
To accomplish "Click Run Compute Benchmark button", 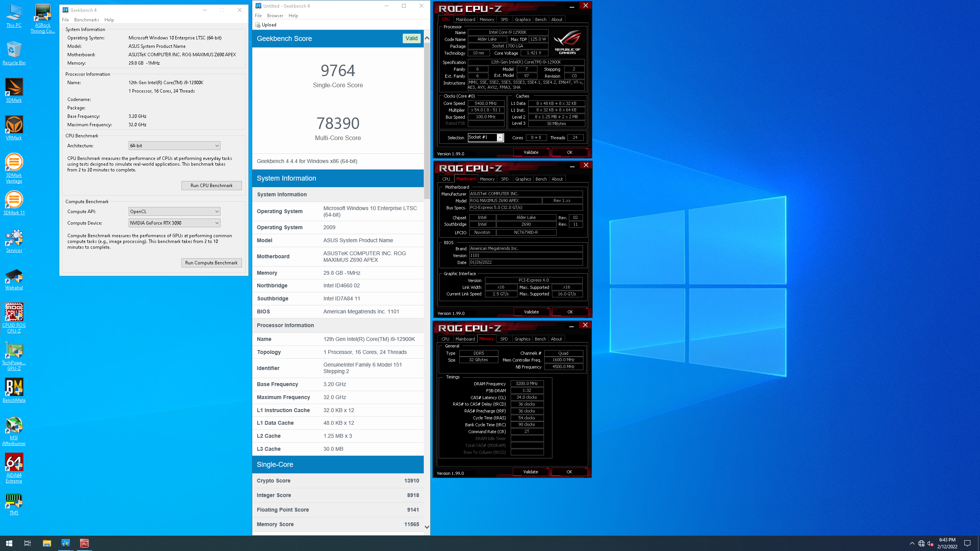I will click(x=212, y=263).
